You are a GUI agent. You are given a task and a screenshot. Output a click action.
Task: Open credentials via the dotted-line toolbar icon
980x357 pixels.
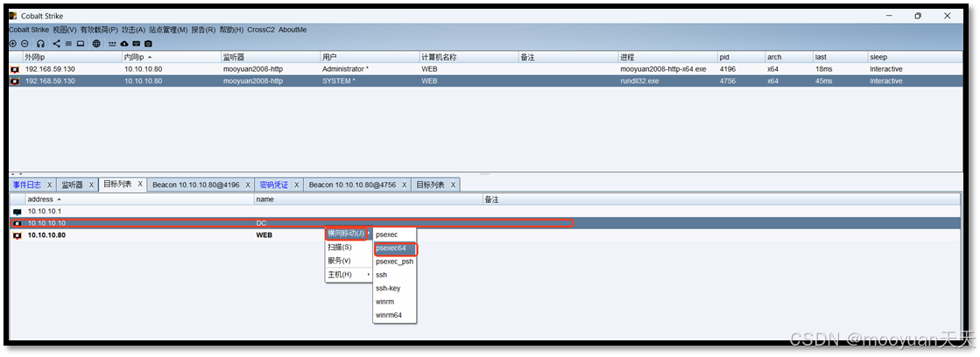(x=112, y=44)
